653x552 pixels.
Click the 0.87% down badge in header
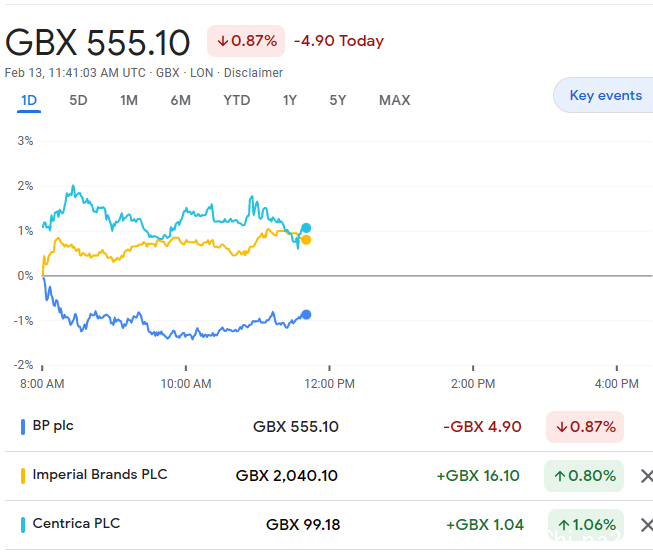point(246,41)
